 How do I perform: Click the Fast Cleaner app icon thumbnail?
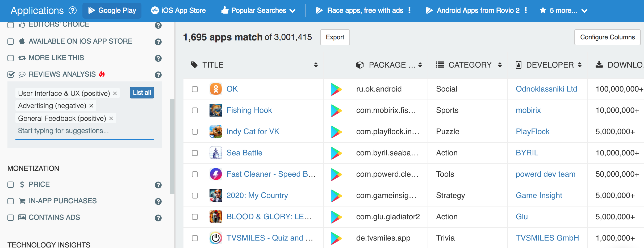[216, 174]
